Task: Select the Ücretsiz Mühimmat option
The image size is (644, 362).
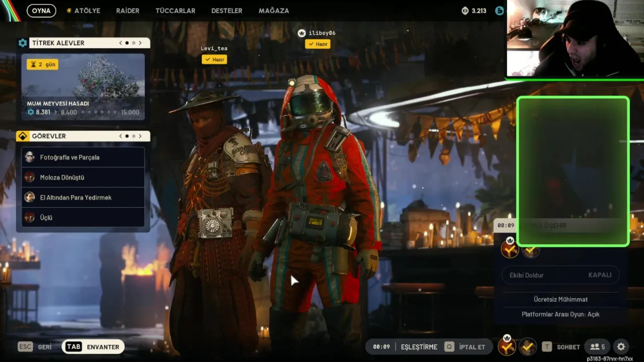Action: pyautogui.click(x=560, y=299)
